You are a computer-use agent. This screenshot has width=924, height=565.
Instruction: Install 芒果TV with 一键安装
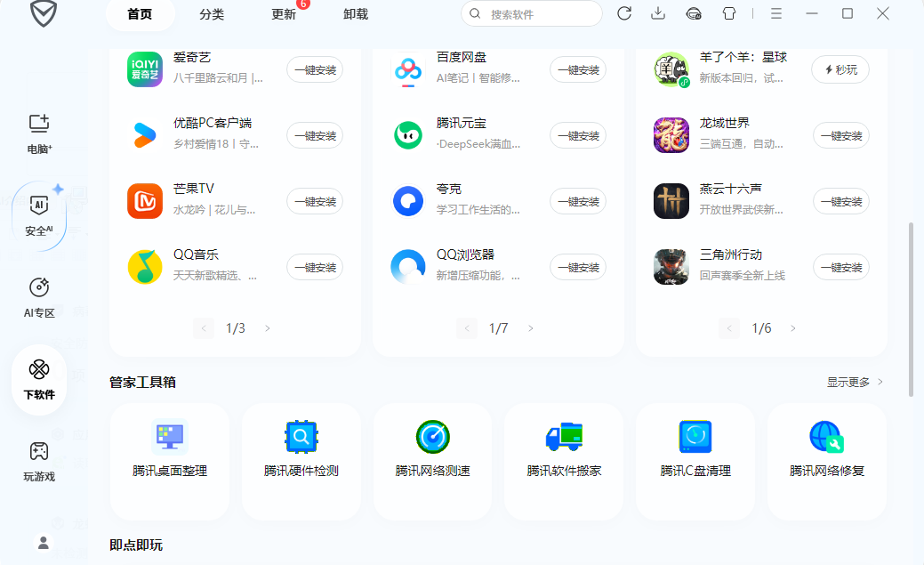pos(316,201)
